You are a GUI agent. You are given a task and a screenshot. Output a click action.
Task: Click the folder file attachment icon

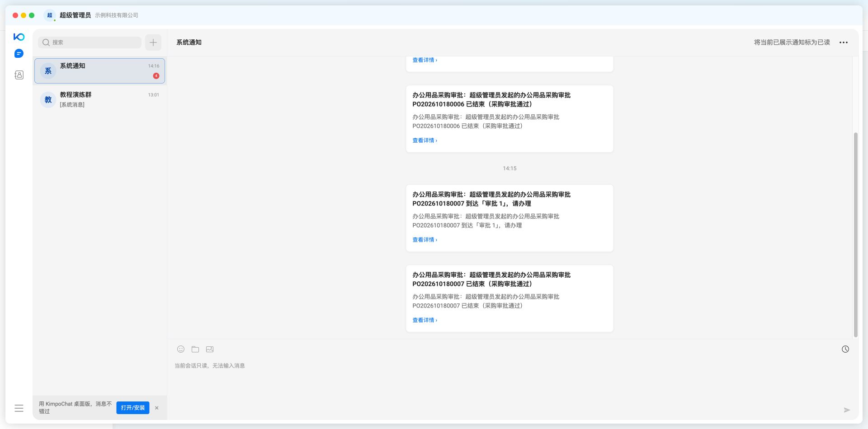[x=195, y=349]
